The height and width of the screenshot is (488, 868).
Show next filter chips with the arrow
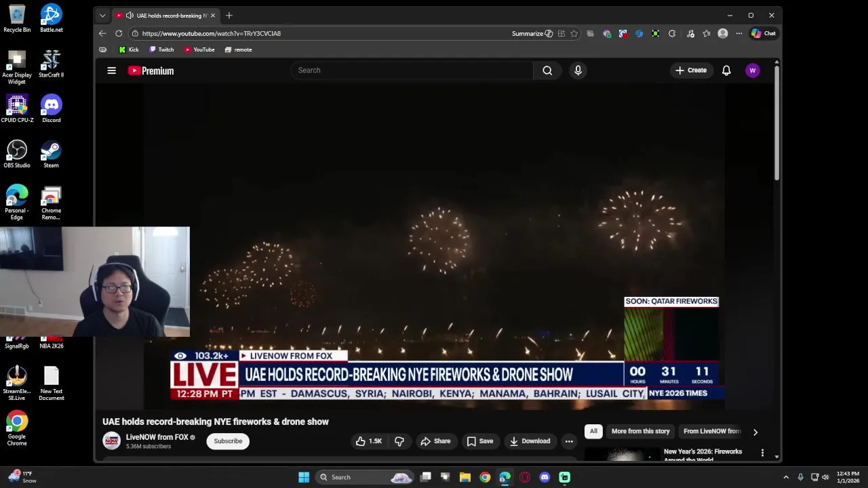click(x=755, y=432)
